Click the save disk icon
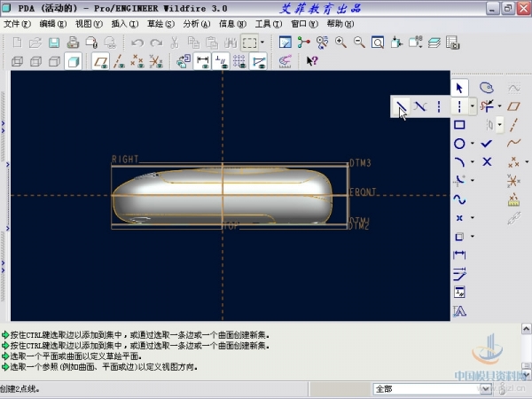 (53, 43)
